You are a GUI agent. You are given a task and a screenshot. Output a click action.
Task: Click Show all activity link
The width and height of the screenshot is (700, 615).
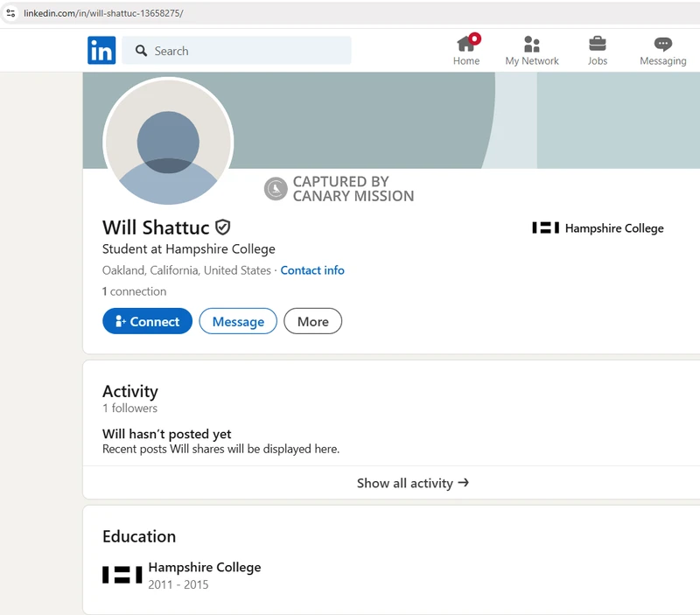(412, 483)
